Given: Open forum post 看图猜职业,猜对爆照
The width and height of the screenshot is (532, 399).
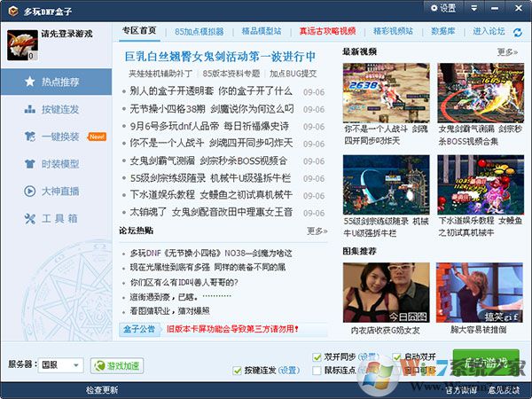Looking at the screenshot, I should (169, 311).
